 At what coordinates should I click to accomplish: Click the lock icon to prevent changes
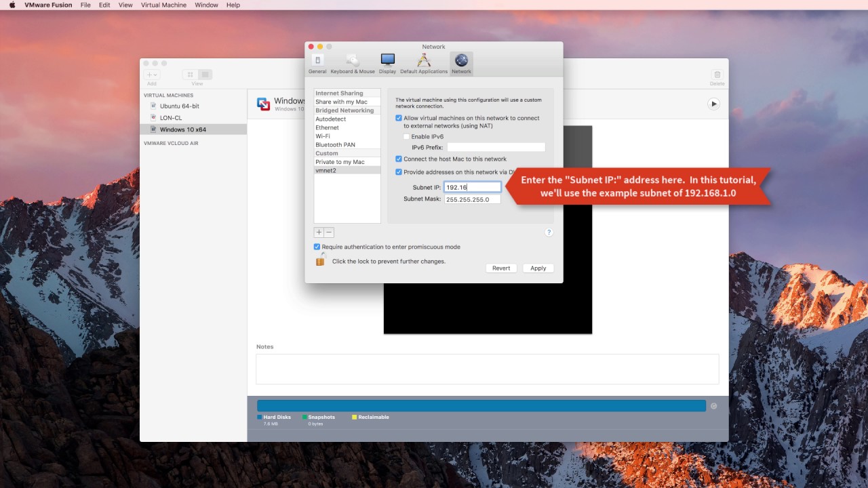coord(320,260)
